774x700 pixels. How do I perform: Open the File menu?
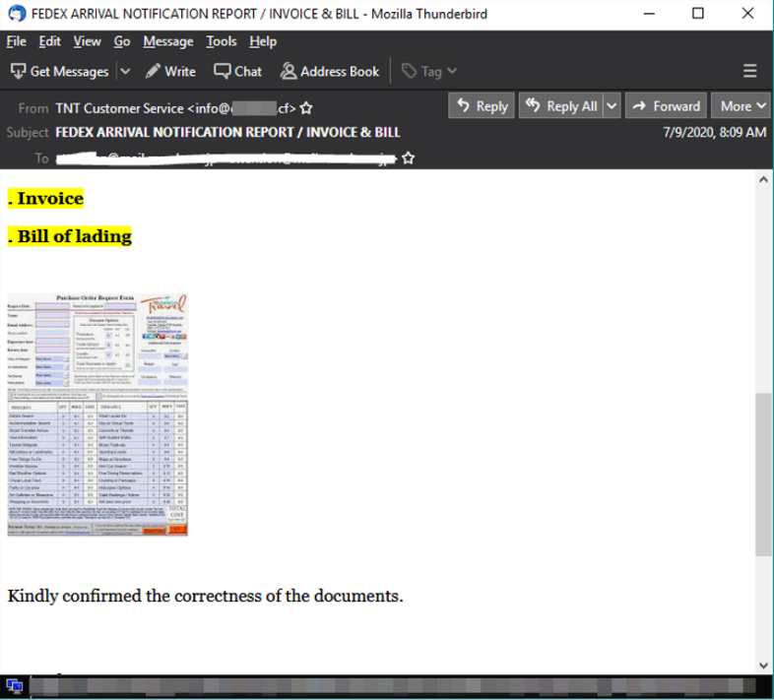(x=16, y=41)
